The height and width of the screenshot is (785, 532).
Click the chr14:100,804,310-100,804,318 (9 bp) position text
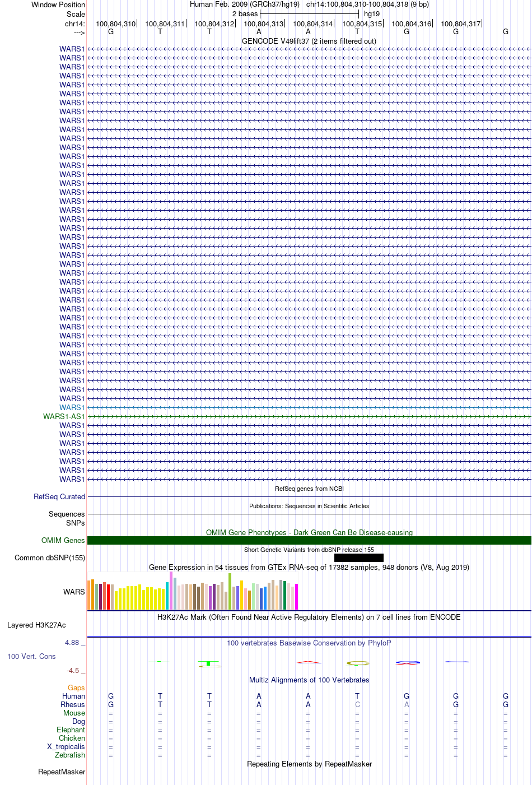[x=367, y=4]
